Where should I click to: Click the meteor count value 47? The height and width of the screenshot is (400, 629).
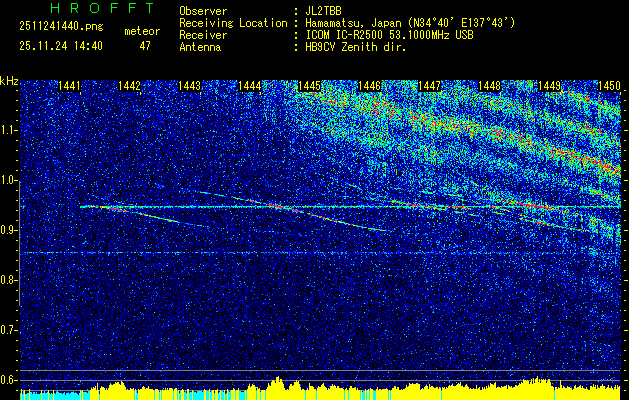[145, 46]
